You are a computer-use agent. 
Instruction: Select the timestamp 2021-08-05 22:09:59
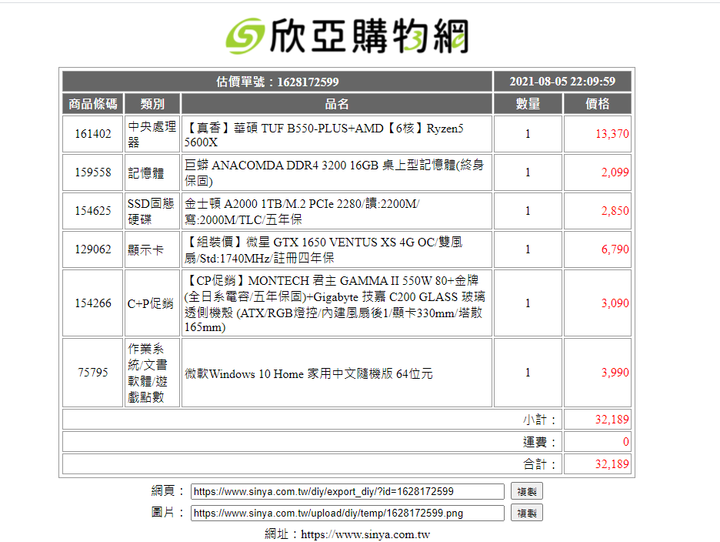(x=562, y=81)
